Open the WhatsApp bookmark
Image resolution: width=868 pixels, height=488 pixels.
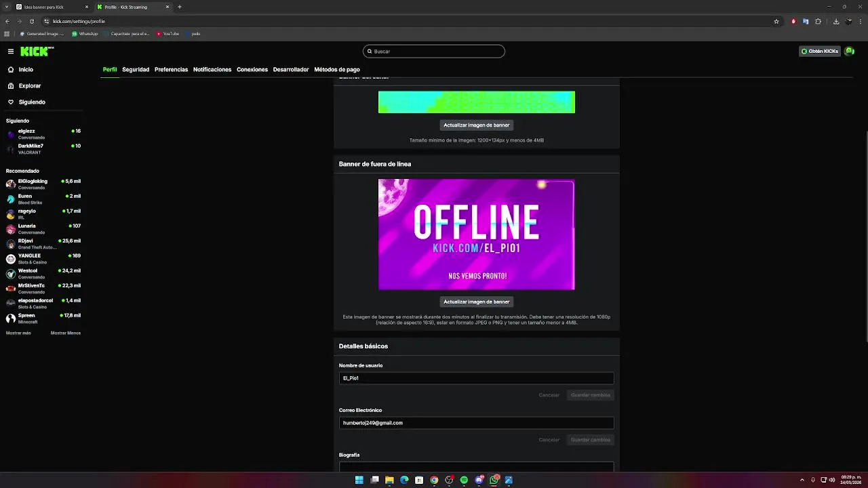[x=85, y=33]
